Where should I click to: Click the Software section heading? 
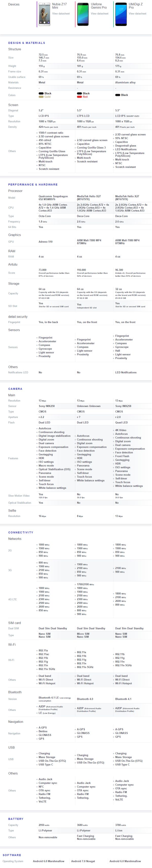pyautogui.click(x=12, y=855)
